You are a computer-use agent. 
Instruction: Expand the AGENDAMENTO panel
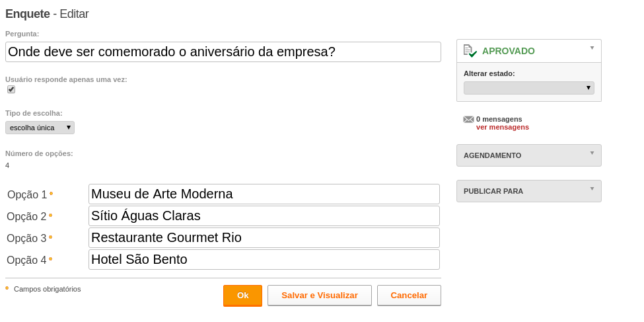click(592, 153)
